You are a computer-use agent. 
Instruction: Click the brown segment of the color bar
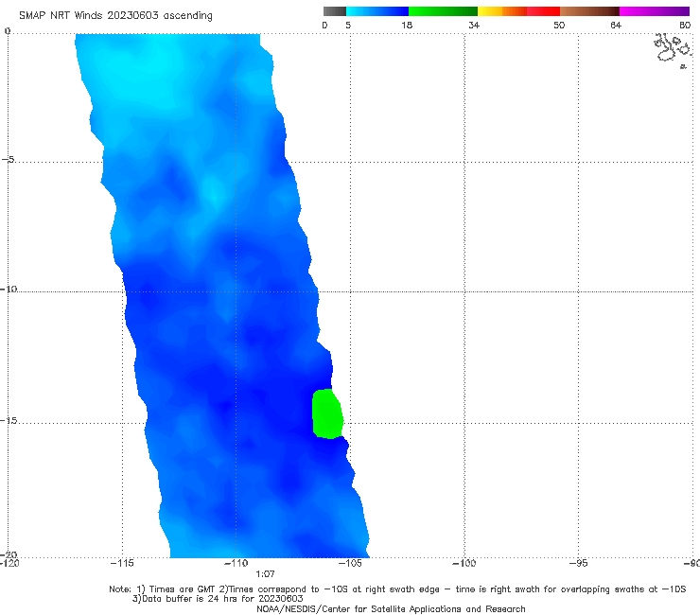point(589,11)
